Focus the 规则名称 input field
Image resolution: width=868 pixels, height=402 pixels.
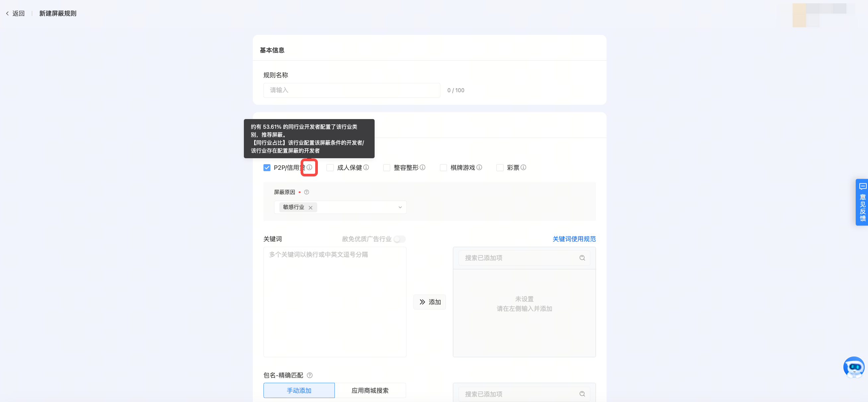352,90
